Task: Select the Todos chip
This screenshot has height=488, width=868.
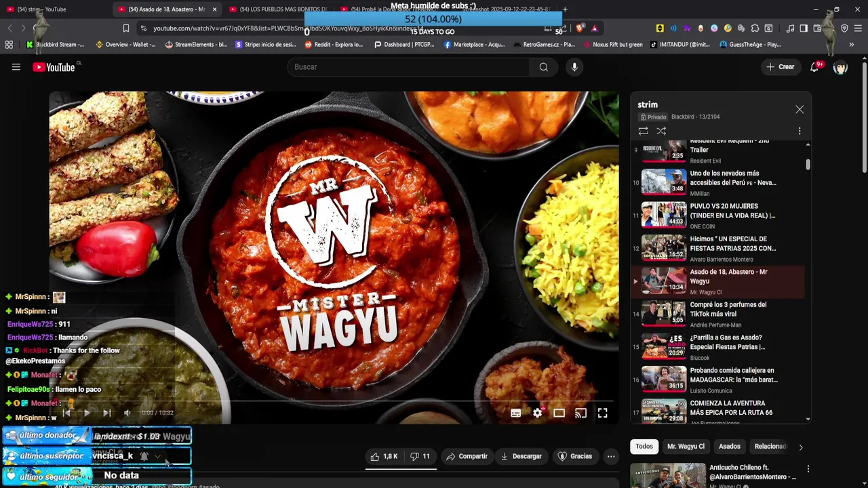Action: [x=644, y=447]
